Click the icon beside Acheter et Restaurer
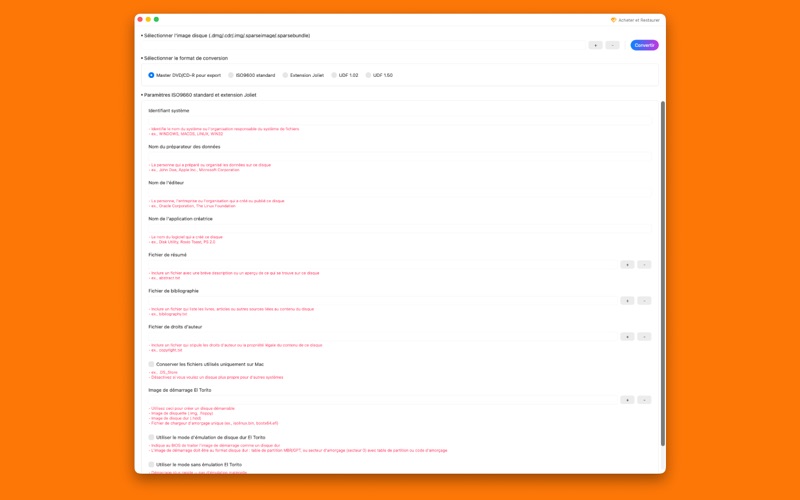 pos(613,20)
